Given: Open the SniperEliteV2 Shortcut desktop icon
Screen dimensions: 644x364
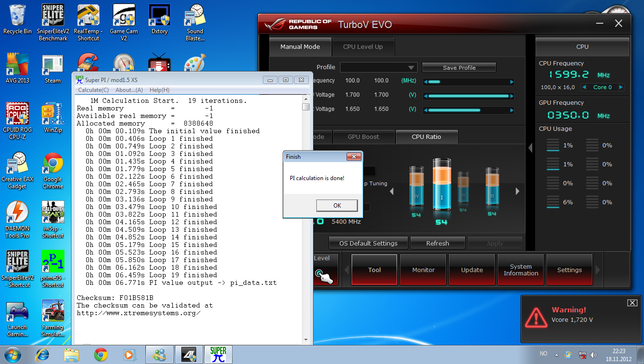Looking at the screenshot, I should click(18, 269).
